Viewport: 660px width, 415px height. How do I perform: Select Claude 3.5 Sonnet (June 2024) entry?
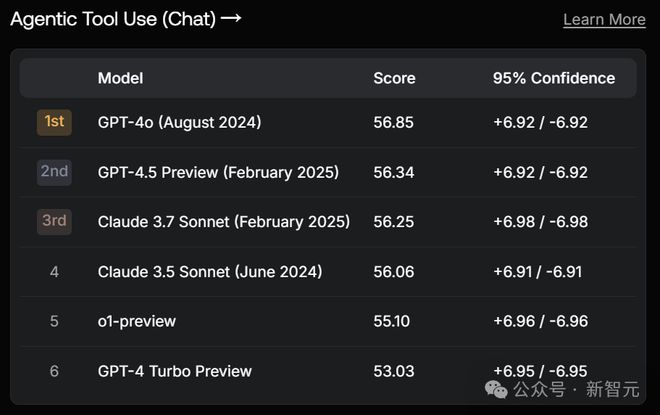[x=210, y=272]
